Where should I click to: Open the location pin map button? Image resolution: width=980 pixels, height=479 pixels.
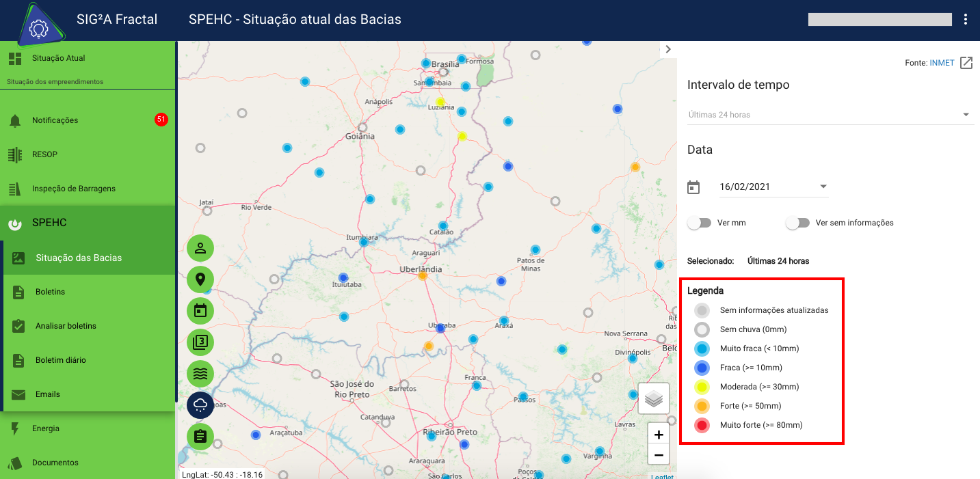point(200,279)
